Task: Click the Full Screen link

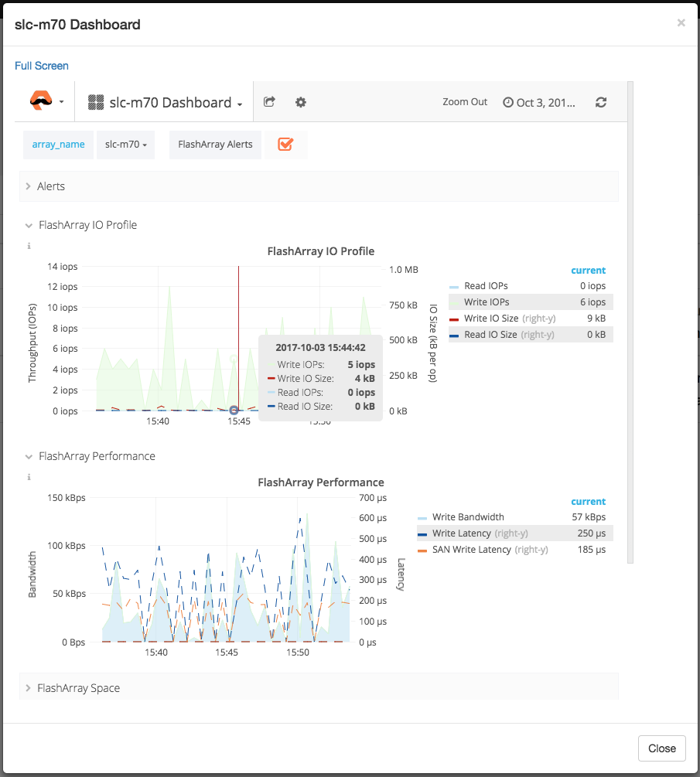Action: (42, 66)
